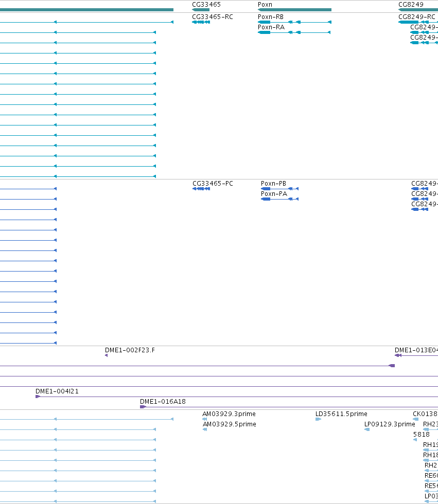
Task: Click the CG33465-PC protein label
Action: [x=213, y=184]
